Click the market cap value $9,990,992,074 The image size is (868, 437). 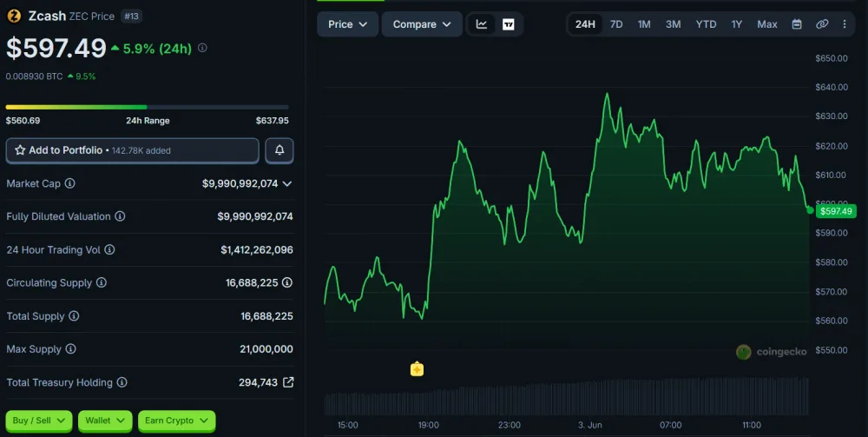(240, 183)
